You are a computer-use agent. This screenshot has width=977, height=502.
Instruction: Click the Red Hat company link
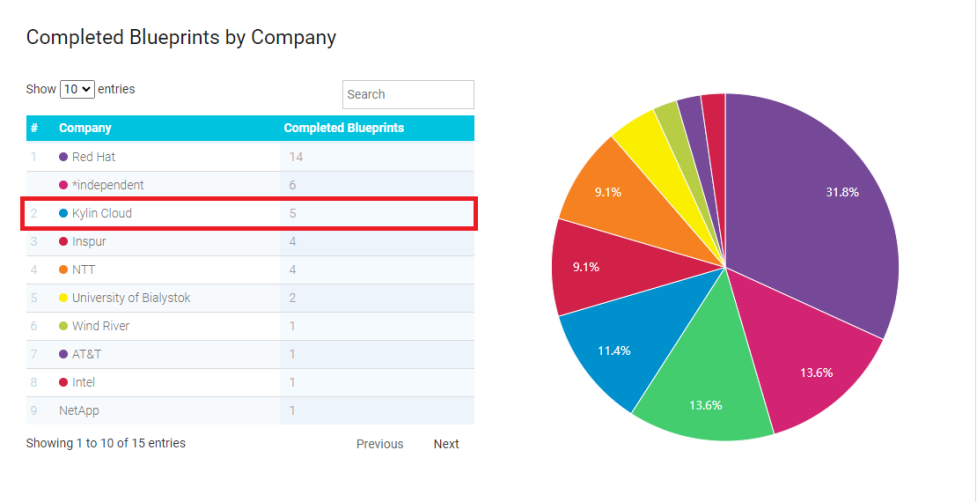click(94, 157)
